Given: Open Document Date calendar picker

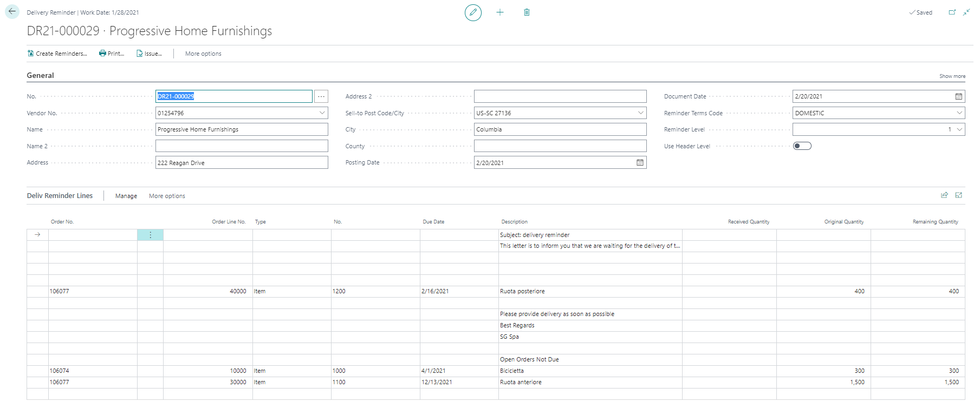Looking at the screenshot, I should [958, 97].
